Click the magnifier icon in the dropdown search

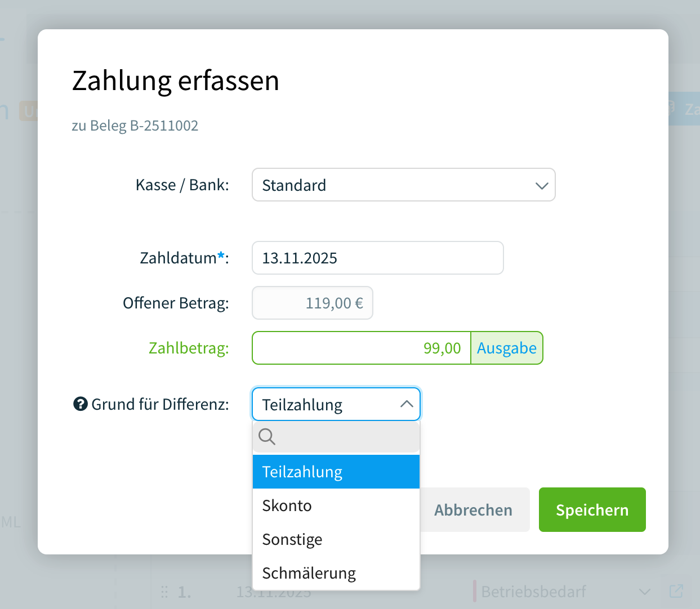(266, 437)
